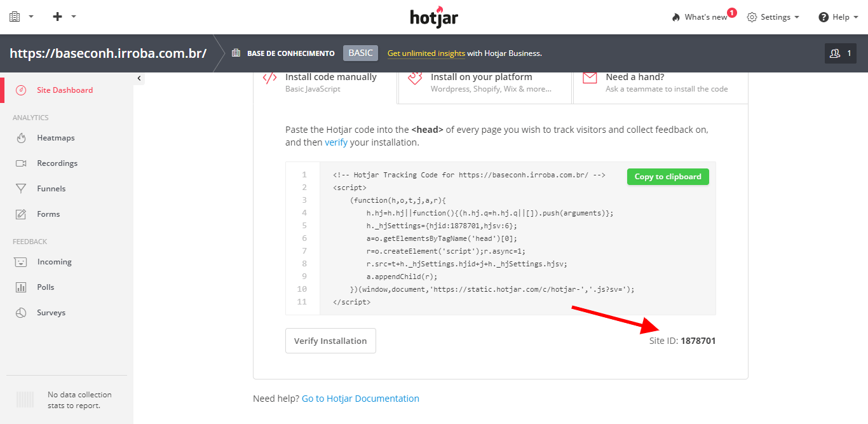Screen dimensions: 868x424
Task: Open the Settings dropdown
Action: 773,17
